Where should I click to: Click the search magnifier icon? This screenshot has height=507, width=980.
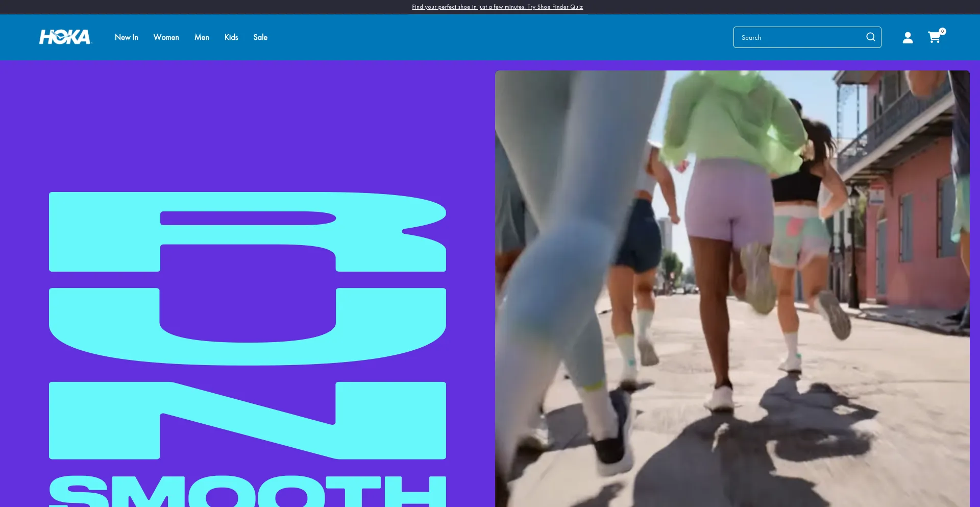click(x=870, y=37)
